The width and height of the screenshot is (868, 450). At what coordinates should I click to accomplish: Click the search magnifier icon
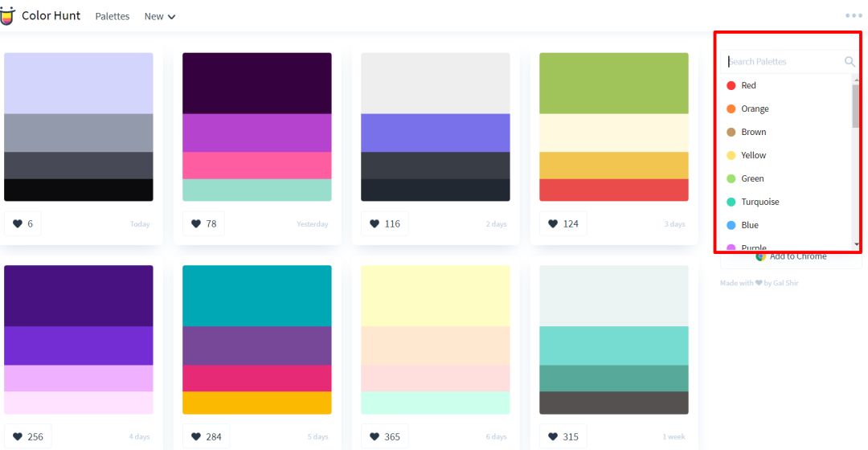850,61
